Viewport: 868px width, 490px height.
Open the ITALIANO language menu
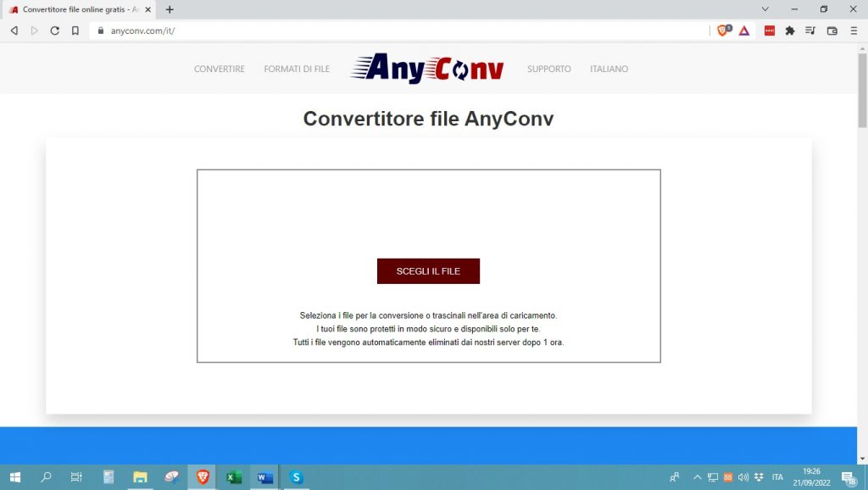click(x=609, y=69)
